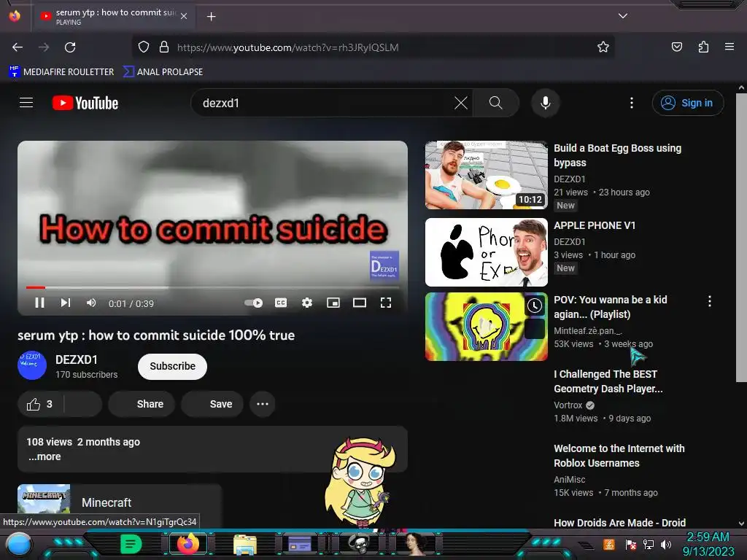Viewport: 747px width, 560px height.
Task: Click the Share button
Action: (x=142, y=404)
